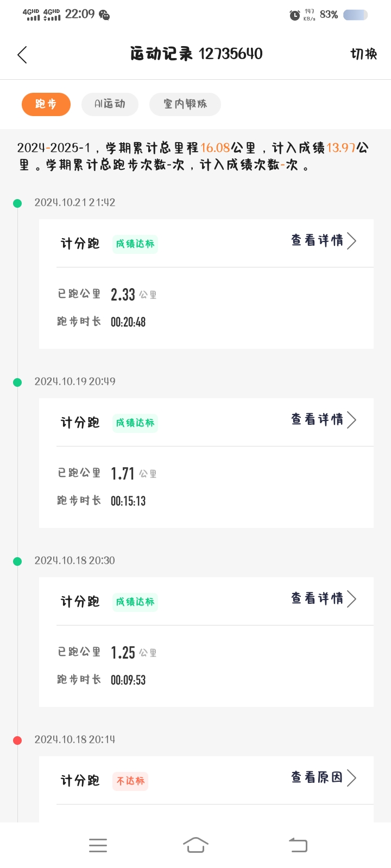Open 查看详情 for the 2.33 km run

(x=324, y=240)
